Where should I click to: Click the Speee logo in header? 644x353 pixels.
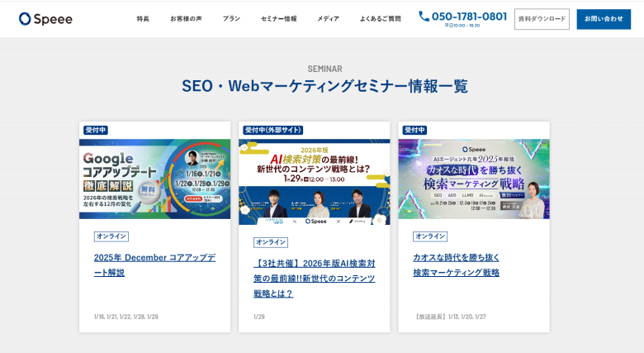[x=45, y=19]
